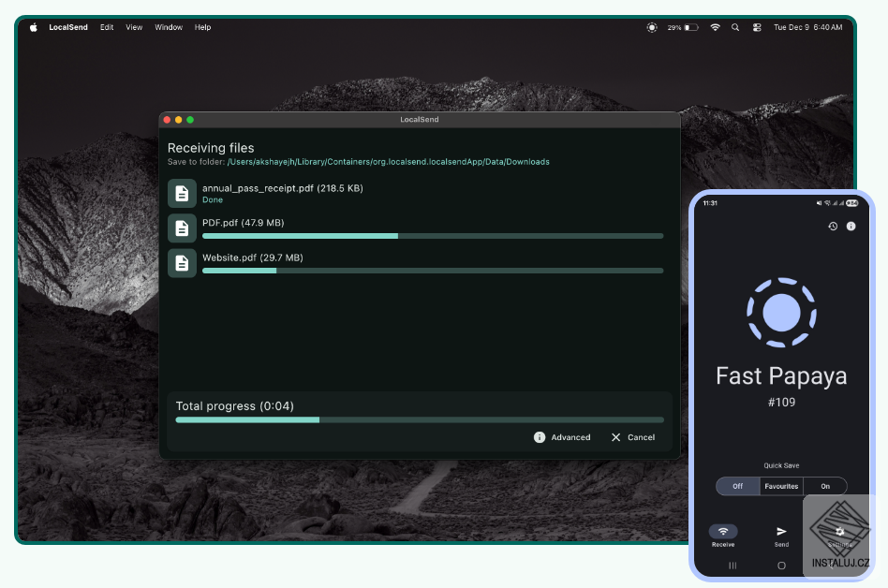The width and height of the screenshot is (888, 588).
Task: Open the Downloads save folder path link
Action: pos(389,162)
